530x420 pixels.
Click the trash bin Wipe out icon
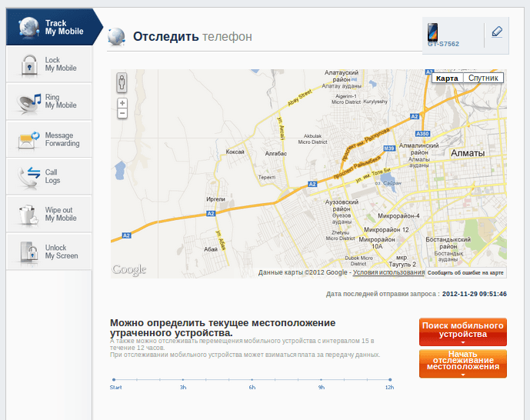click(28, 215)
